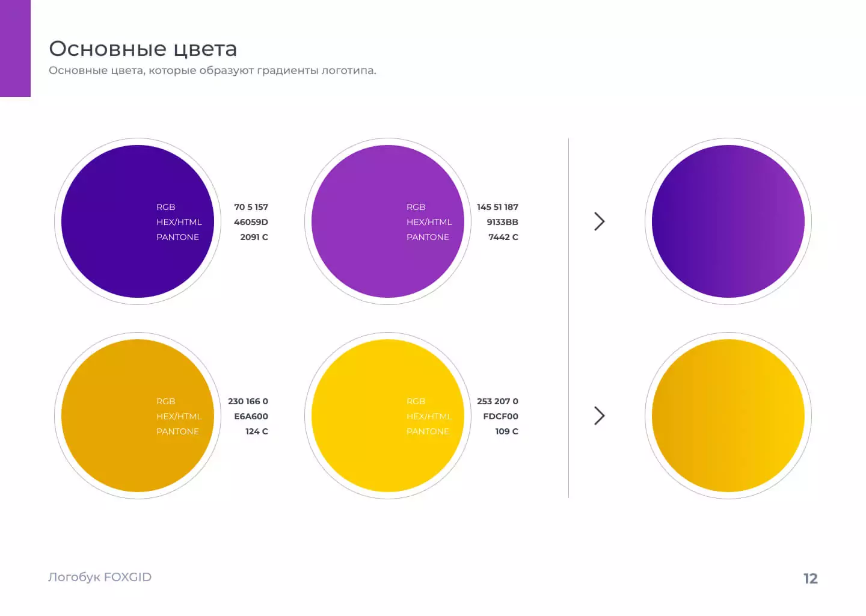Click the hex value 46059D
The width and height of the screenshot is (866, 616).
pyautogui.click(x=251, y=222)
